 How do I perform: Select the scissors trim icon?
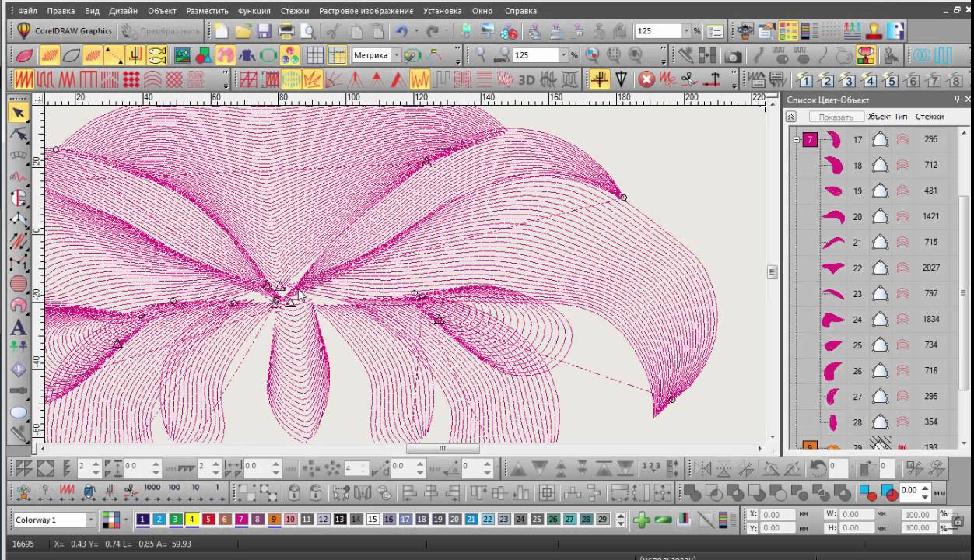point(688,79)
